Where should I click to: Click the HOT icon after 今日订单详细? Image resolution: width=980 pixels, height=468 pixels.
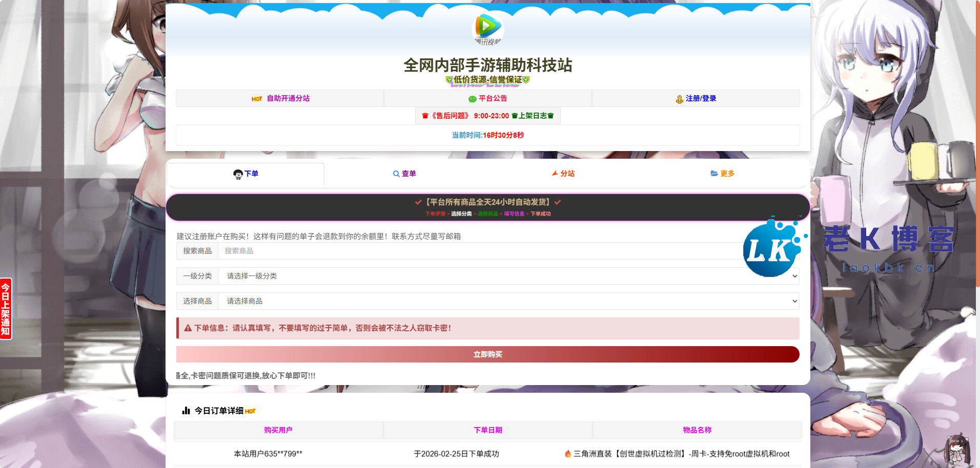[x=250, y=410]
